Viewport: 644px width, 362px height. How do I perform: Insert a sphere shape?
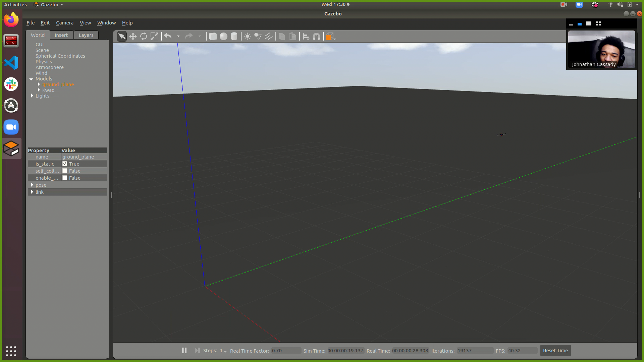coord(223,37)
